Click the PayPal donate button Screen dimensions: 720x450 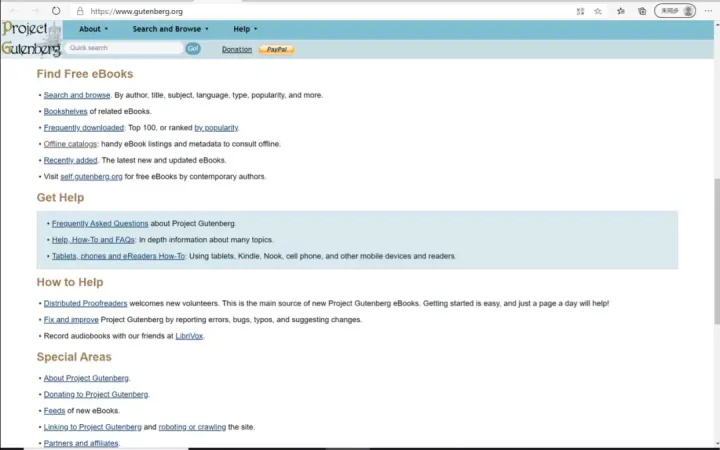[276, 49]
